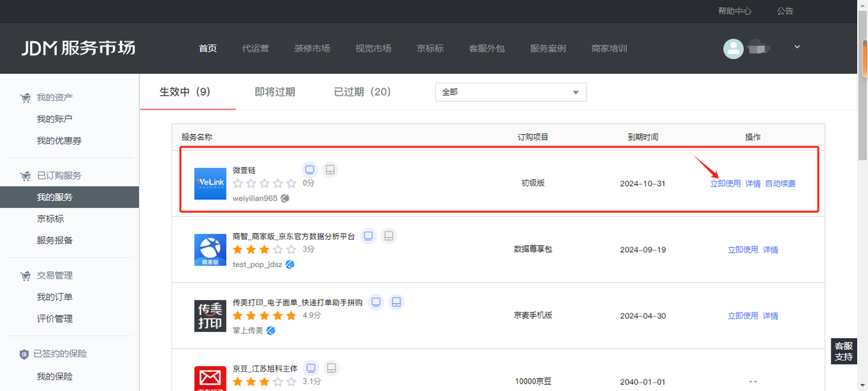Click 立即使用 for 微壹链
The height and width of the screenshot is (391, 868).
pos(726,184)
